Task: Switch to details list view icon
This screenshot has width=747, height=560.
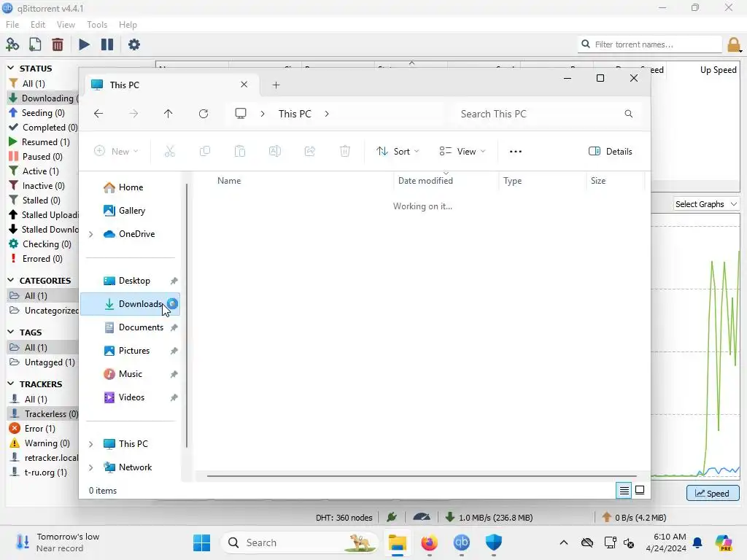Action: coord(624,491)
